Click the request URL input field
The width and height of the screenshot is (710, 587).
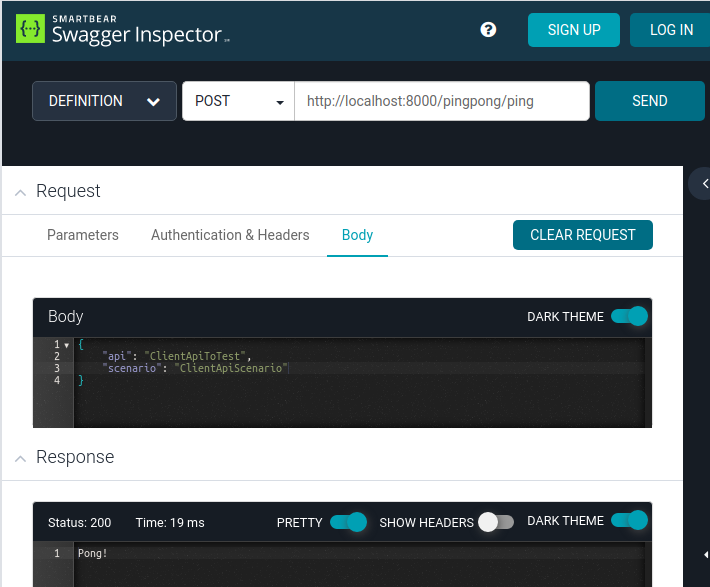click(441, 101)
